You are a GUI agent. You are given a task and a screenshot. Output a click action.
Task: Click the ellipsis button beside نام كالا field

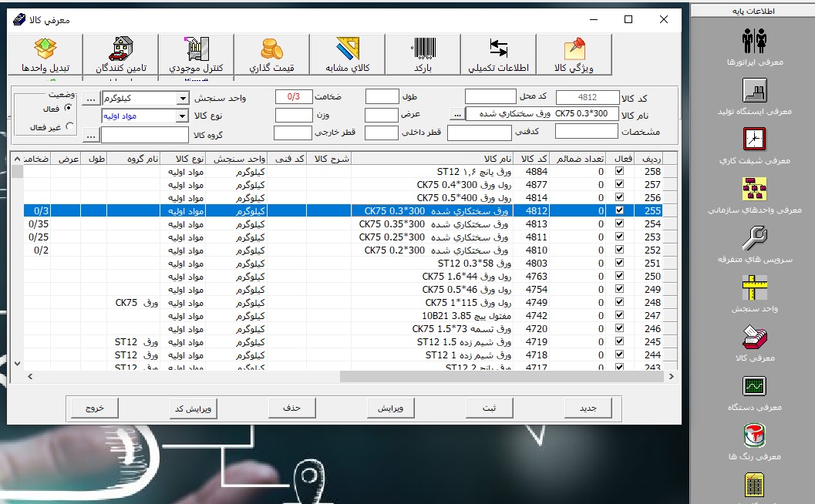457,114
